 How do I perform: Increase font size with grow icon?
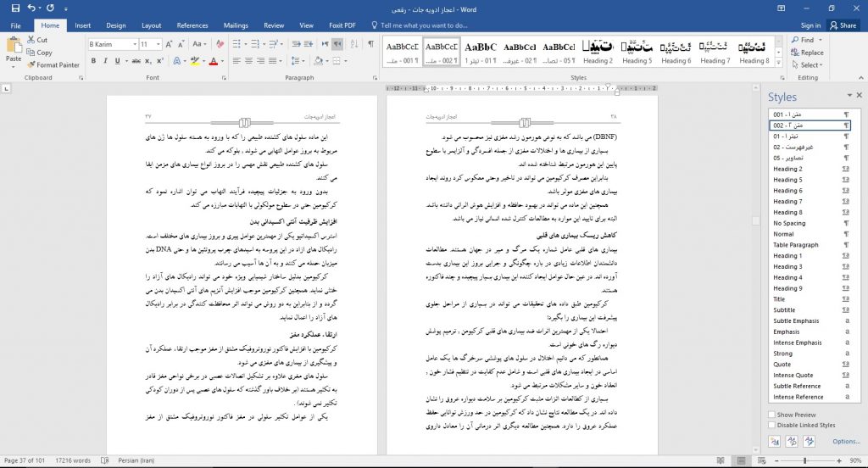pos(170,44)
